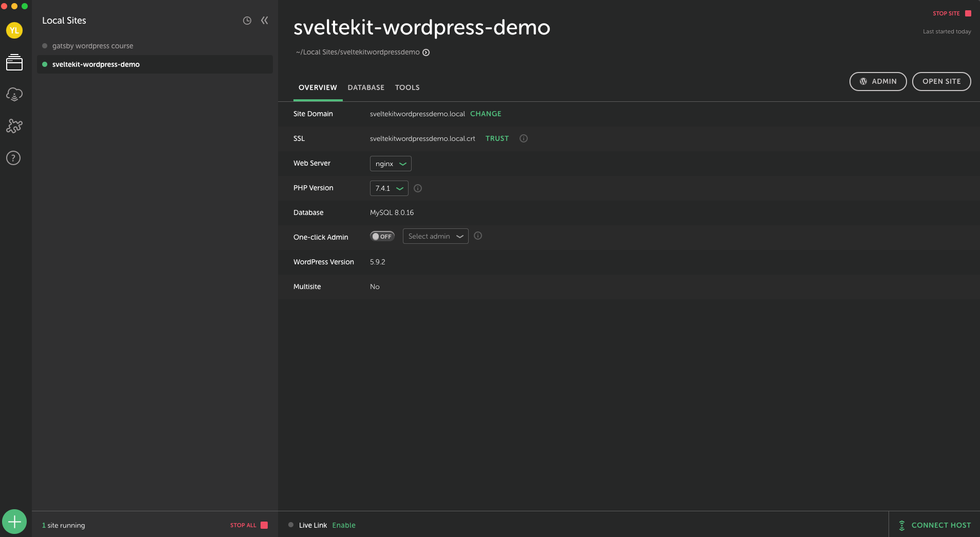Viewport: 980px width, 537px height.
Task: Open the Connect cloud icon
Action: [14, 94]
